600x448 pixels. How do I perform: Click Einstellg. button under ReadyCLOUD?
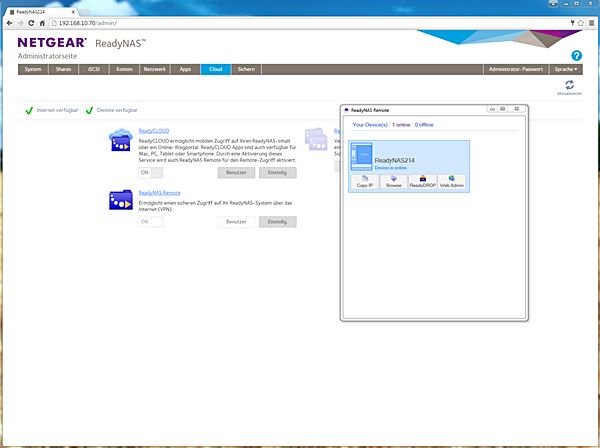[277, 173]
